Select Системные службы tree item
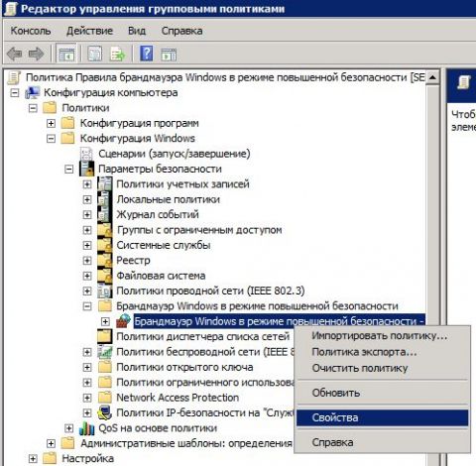The image size is (476, 466). [x=164, y=245]
